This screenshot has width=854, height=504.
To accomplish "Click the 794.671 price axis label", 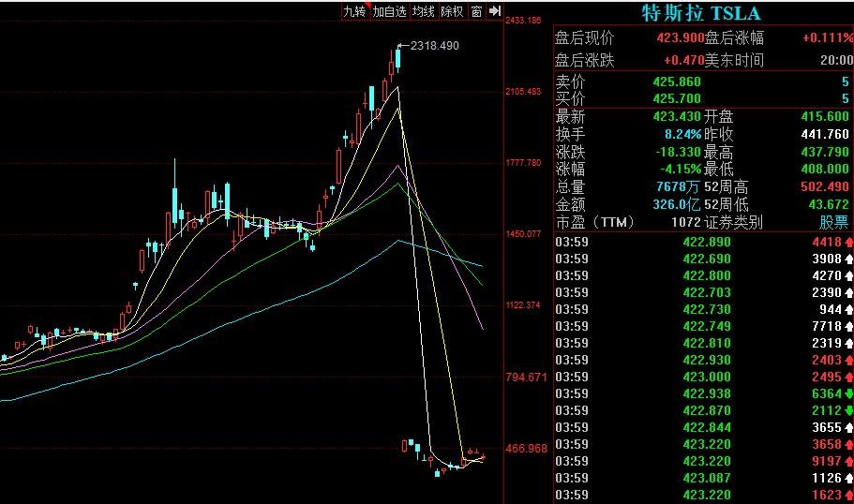I will point(526,377).
